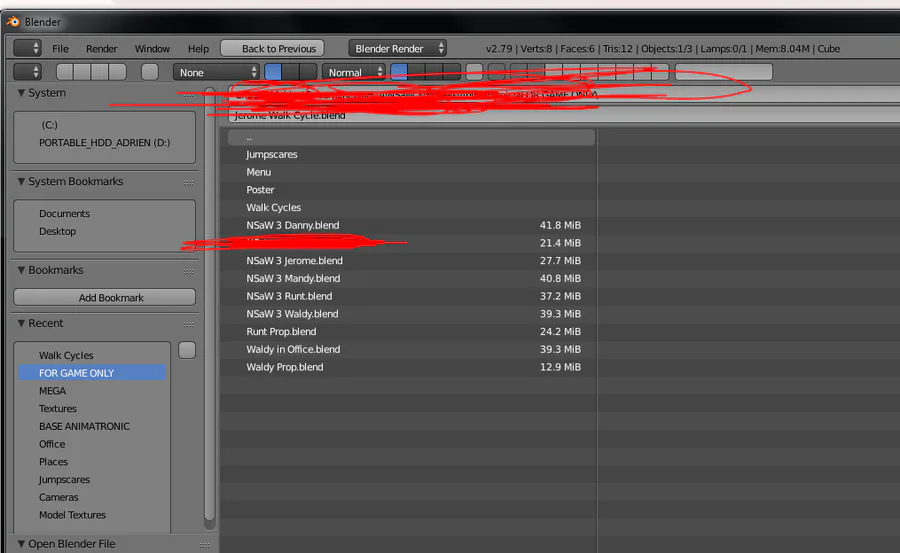
Task: Open Blender Render engine dropdown
Action: (397, 48)
